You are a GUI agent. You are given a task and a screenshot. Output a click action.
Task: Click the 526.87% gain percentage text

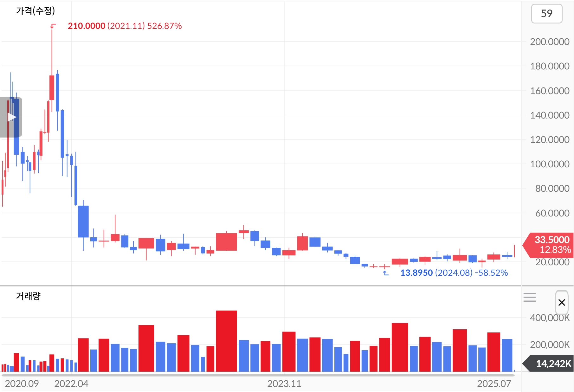(x=164, y=26)
